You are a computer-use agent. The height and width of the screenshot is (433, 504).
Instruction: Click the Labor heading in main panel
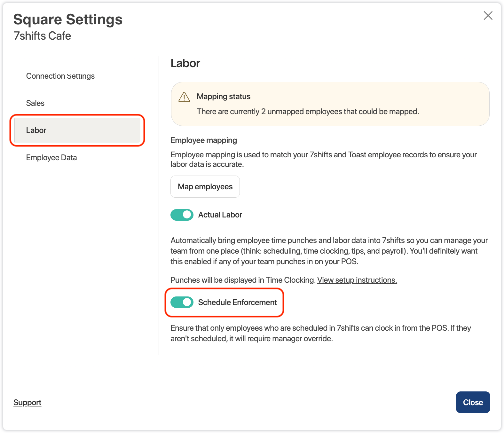point(185,63)
